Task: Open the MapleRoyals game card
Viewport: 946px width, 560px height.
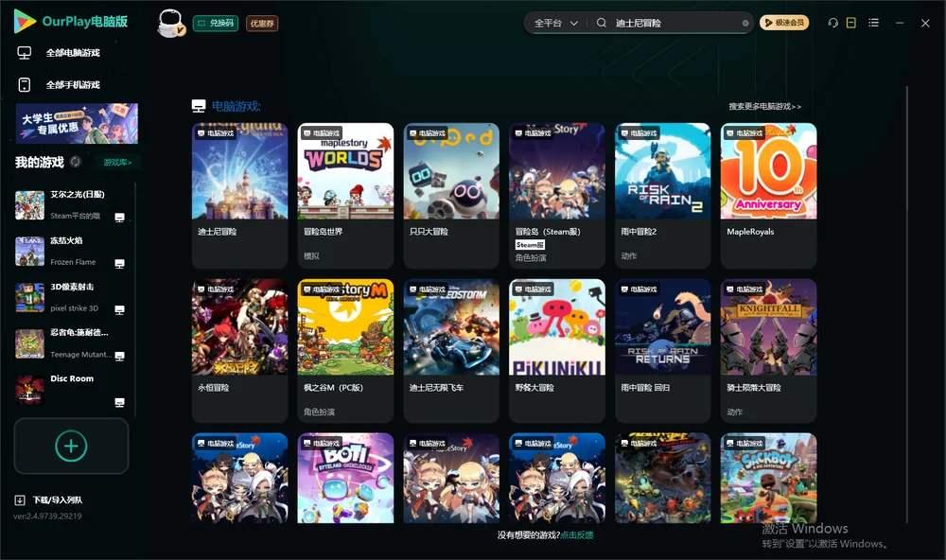Action: 768,196
